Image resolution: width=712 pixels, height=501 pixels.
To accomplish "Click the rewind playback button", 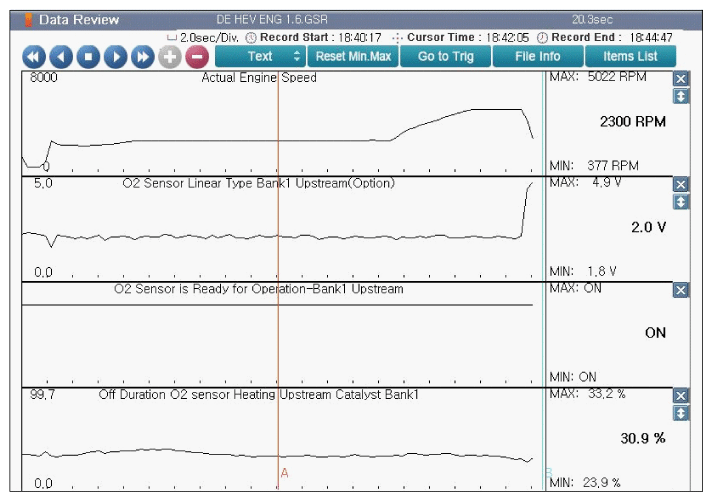I will [34, 57].
